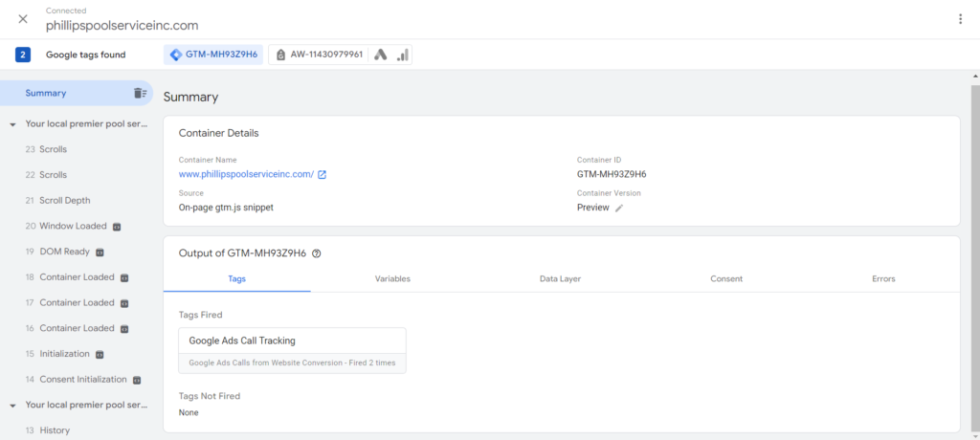This screenshot has height=440, width=980.
Task: Edit container version with the pencil icon
Action: (x=619, y=209)
